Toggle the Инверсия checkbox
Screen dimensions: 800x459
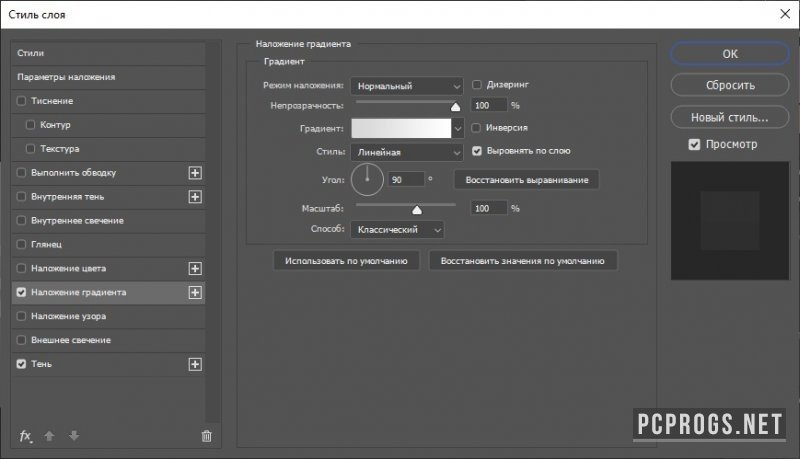476,128
